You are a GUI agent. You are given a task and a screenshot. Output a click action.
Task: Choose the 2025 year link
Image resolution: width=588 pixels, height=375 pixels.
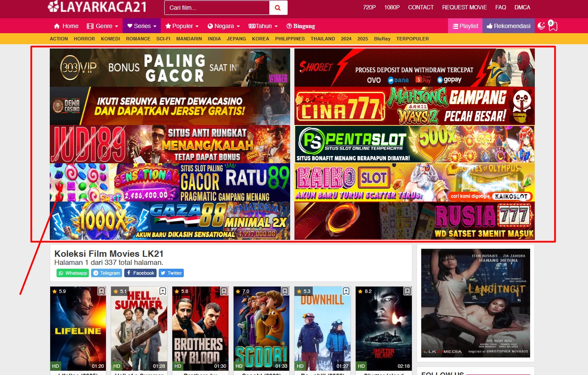[363, 39]
